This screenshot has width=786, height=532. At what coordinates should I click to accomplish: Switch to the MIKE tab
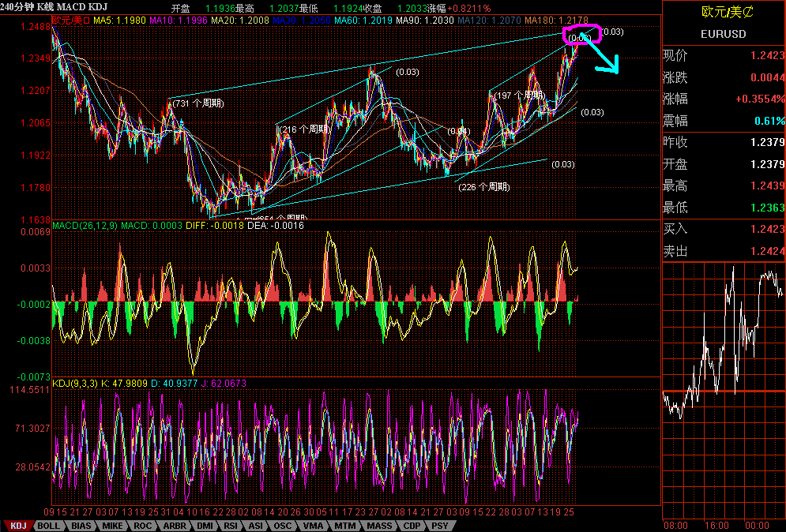click(112, 526)
